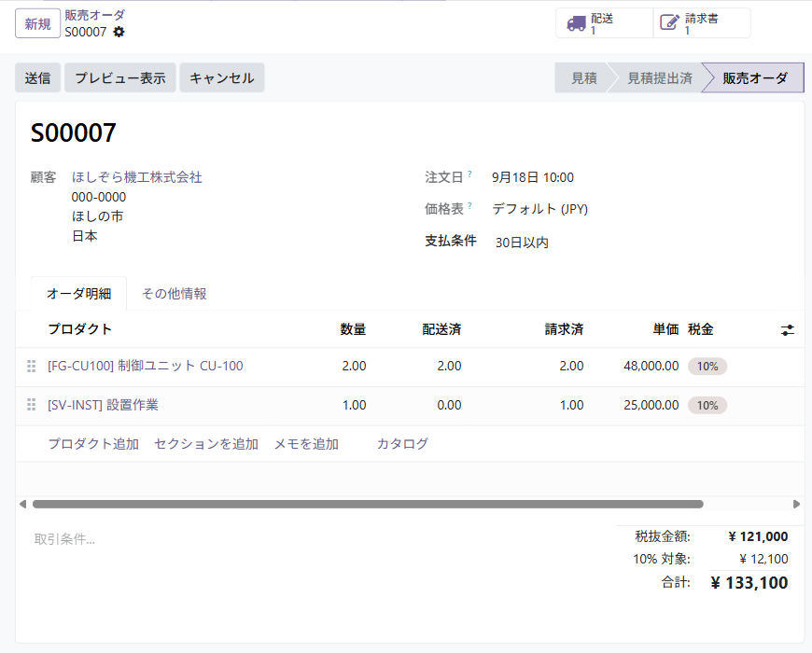Click the 新規 button
This screenshot has width=812, height=653.
pos(38,24)
